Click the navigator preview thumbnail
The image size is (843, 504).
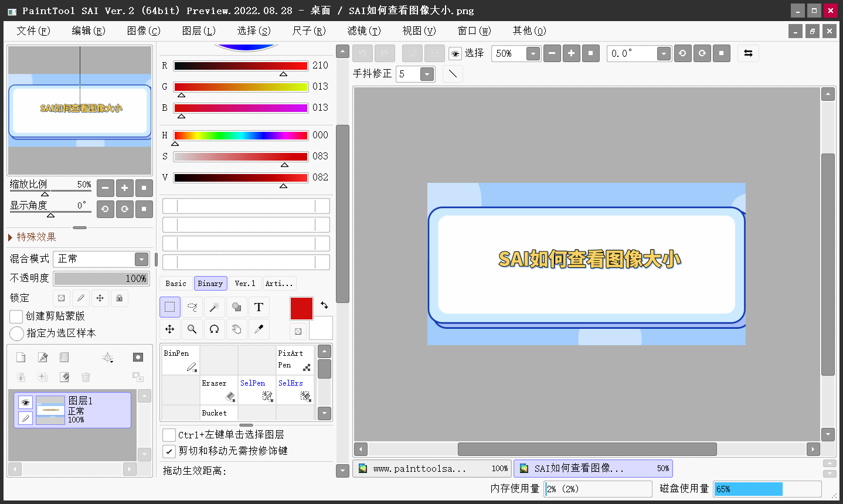pos(80,111)
